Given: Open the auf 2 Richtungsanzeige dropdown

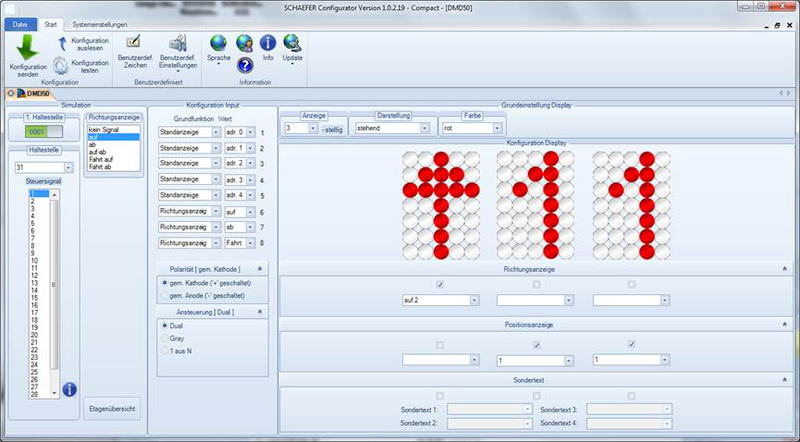Looking at the screenshot, I should click(474, 300).
